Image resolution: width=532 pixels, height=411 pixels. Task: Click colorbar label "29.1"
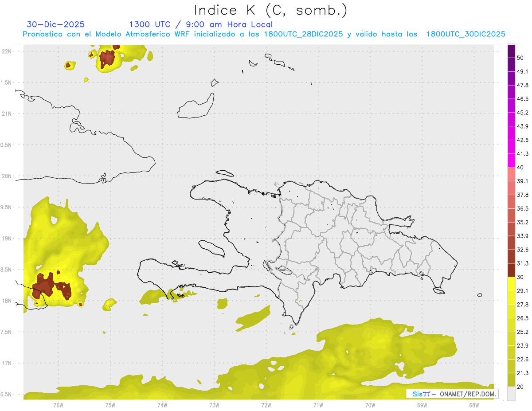coord(523,291)
